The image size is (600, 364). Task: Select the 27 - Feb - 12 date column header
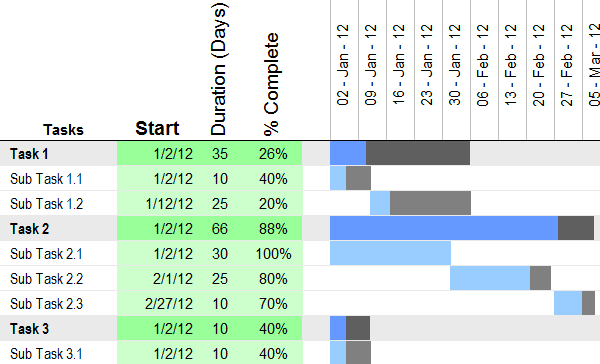click(567, 64)
